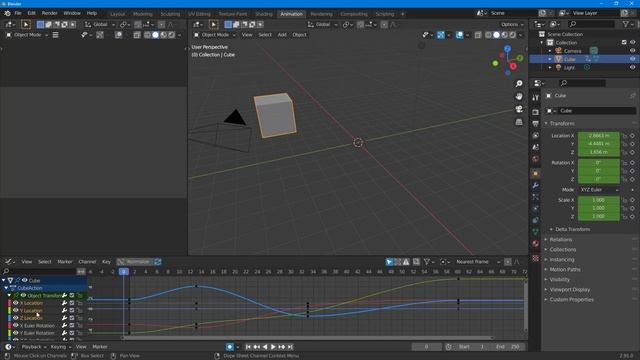Select the tweak tool icon in right viewport header
This screenshot has height=360, width=640.
[x=213, y=24]
